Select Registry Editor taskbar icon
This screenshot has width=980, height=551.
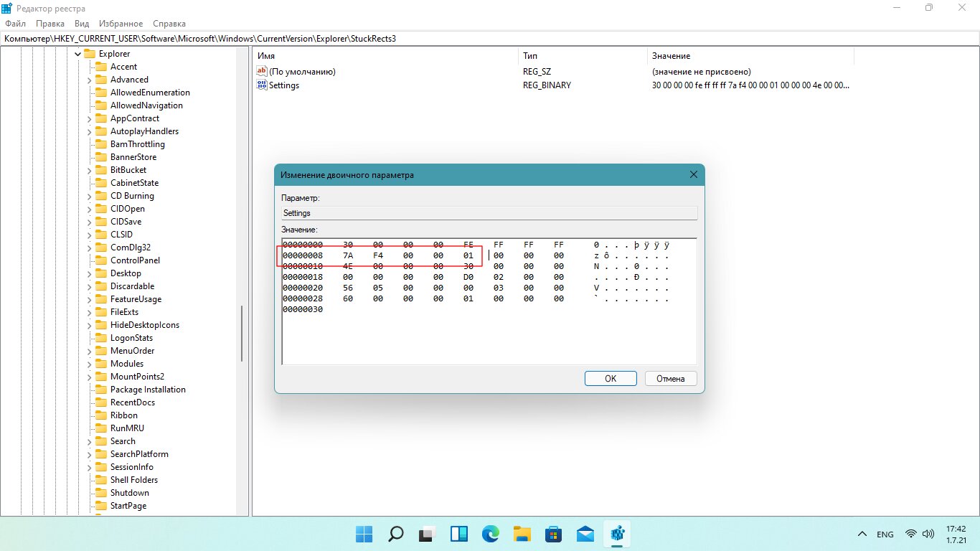tap(616, 534)
